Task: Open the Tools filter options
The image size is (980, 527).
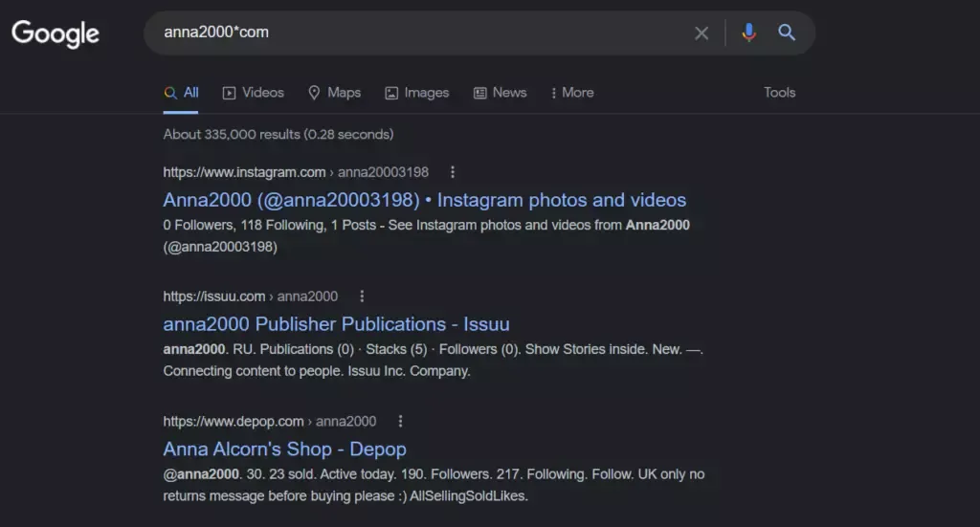Action: pos(779,93)
